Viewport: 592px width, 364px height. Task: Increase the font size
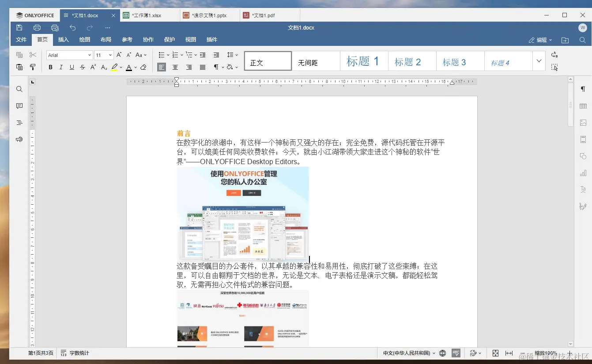click(x=119, y=55)
